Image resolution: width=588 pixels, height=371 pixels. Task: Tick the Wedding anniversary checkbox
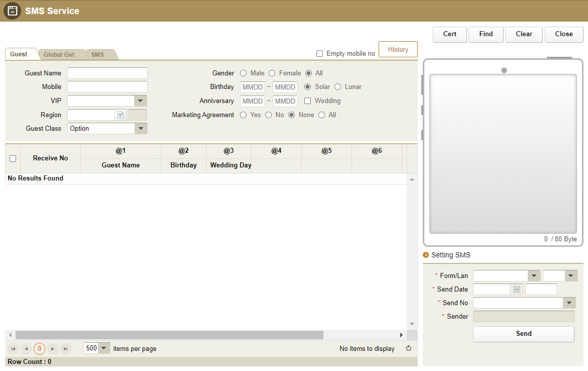coord(307,101)
